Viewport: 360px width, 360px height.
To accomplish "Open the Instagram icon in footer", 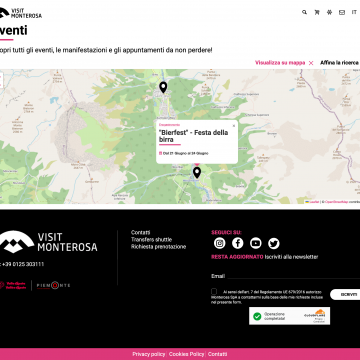I will tap(220, 243).
